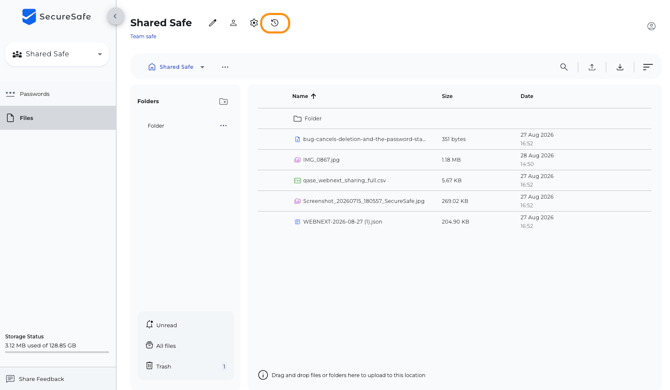Viewport: 670px width, 390px height.
Task: Click the Size column header
Action: (x=447, y=96)
